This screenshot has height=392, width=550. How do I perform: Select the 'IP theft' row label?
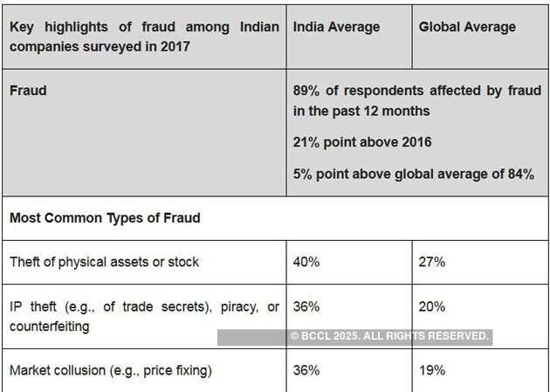click(144, 306)
